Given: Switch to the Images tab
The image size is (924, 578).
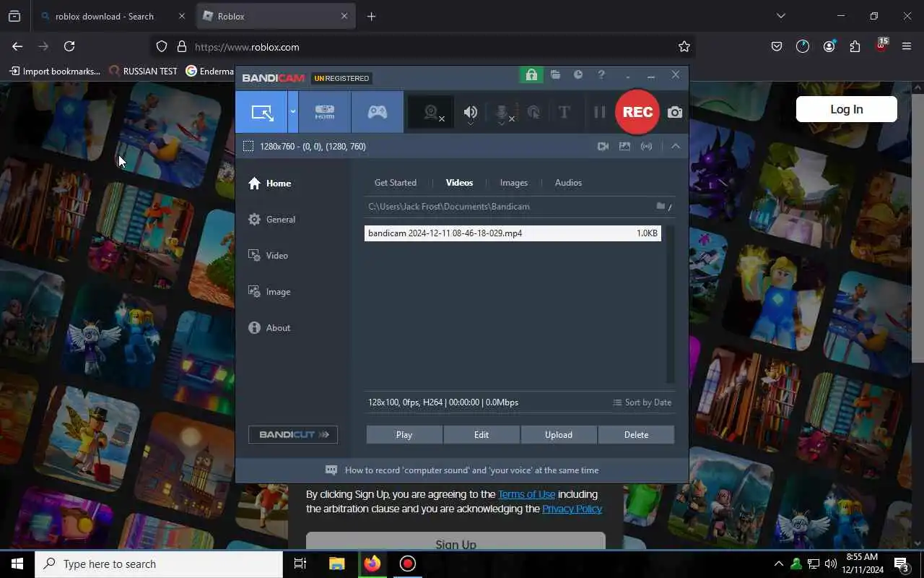Looking at the screenshot, I should 514,183.
